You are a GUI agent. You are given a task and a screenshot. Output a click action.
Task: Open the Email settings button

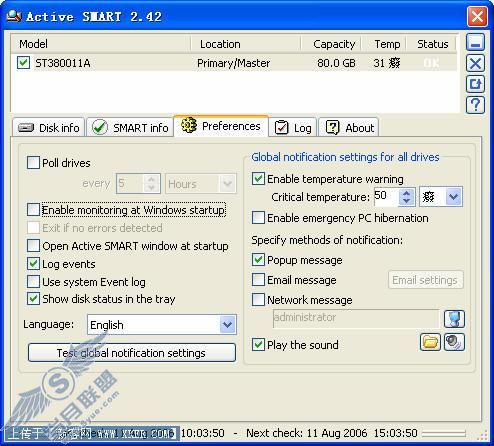tap(426, 280)
